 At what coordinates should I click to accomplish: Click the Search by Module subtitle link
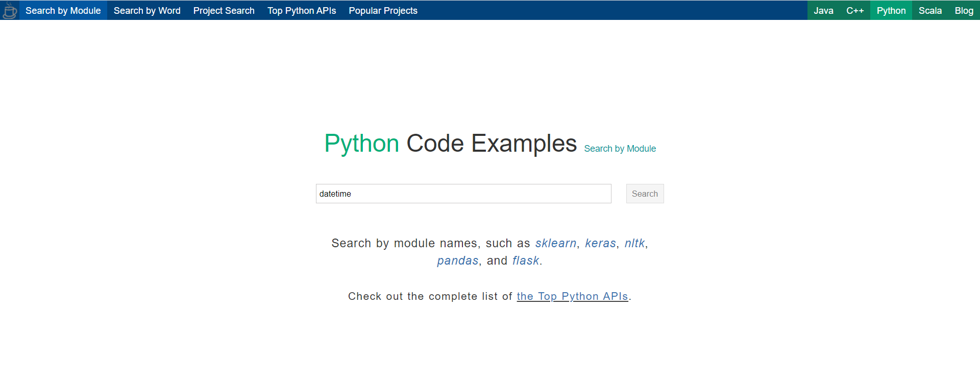click(x=620, y=149)
